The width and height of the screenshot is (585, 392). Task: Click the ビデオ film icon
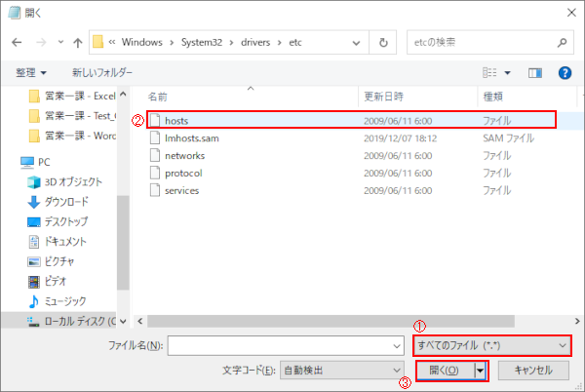pyautogui.click(x=33, y=282)
